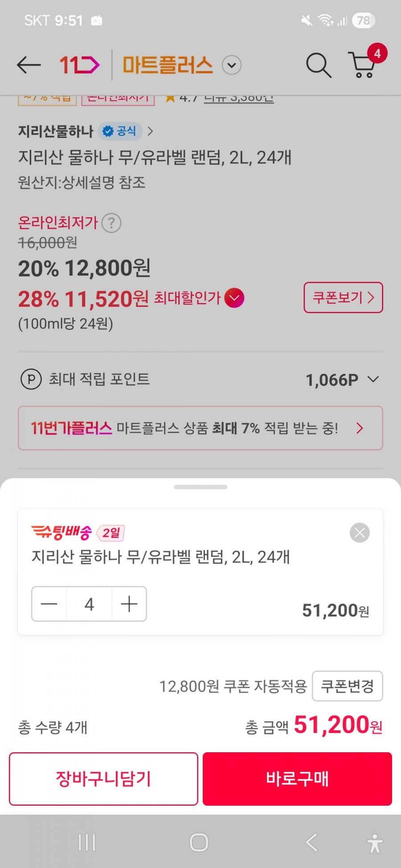Buy now with 바로구매 button
401x868 pixels.
[297, 779]
